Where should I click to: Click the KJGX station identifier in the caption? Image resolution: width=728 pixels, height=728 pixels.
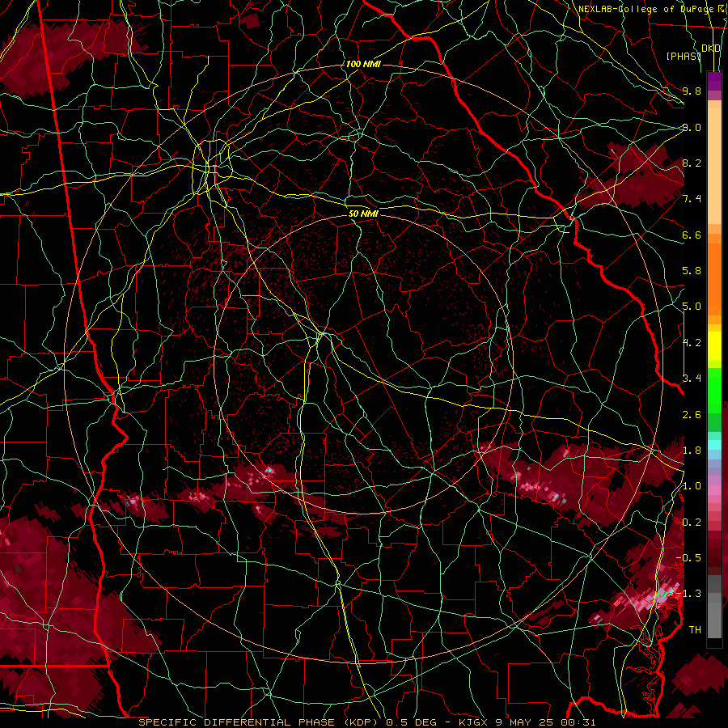click(472, 722)
